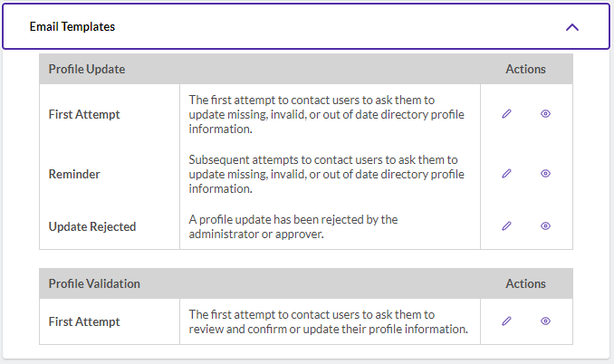Preview the Reminder email template
This screenshot has width=614, height=364.
point(545,173)
